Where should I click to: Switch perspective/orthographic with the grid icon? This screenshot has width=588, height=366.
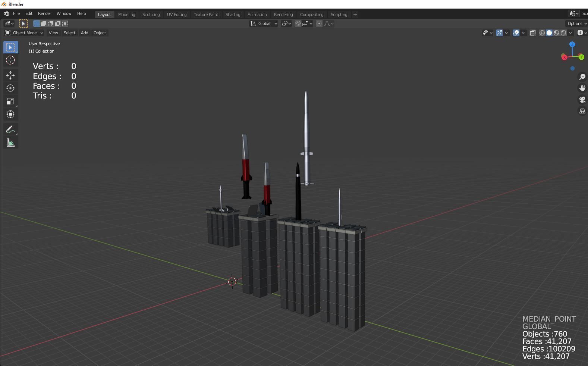582,111
